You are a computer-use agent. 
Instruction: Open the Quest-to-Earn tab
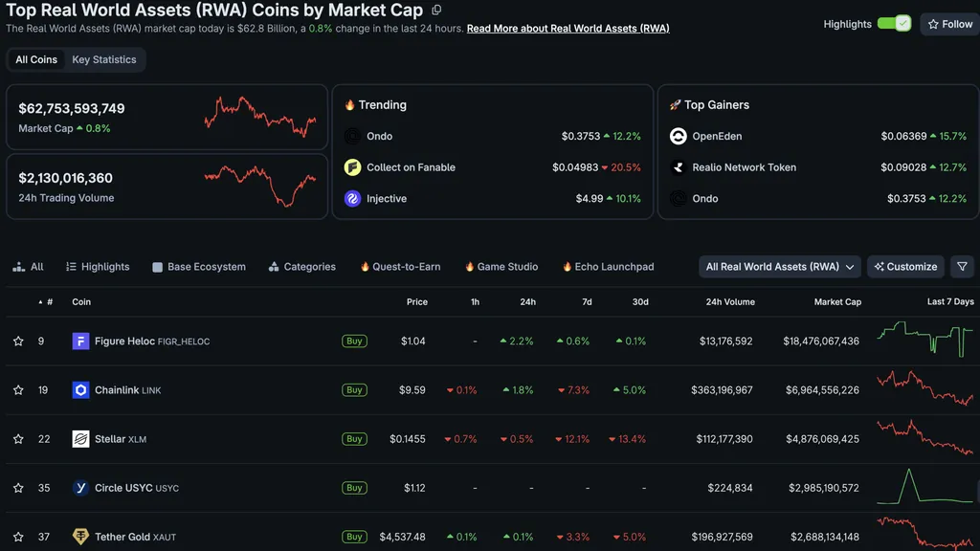point(400,267)
